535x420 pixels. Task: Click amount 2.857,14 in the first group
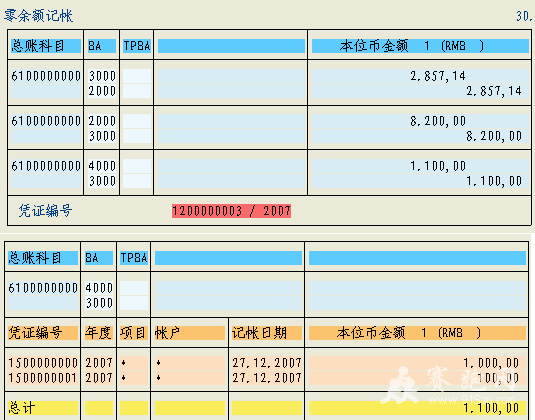438,76
